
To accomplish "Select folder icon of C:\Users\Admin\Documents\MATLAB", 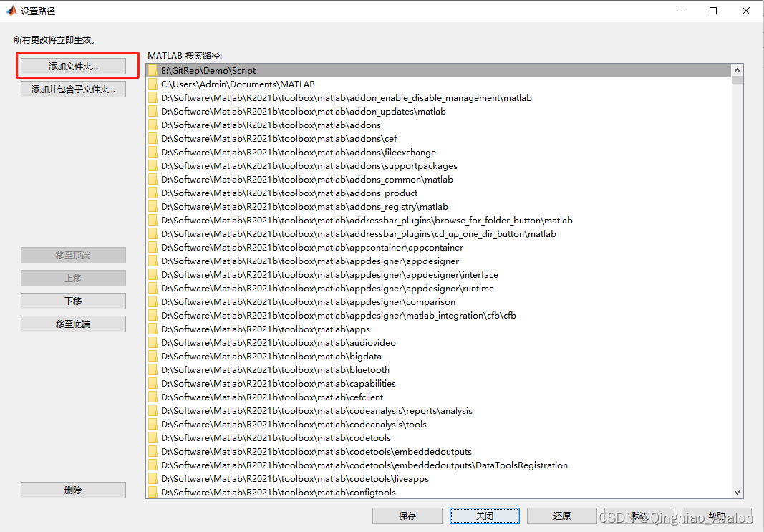I will [x=153, y=84].
